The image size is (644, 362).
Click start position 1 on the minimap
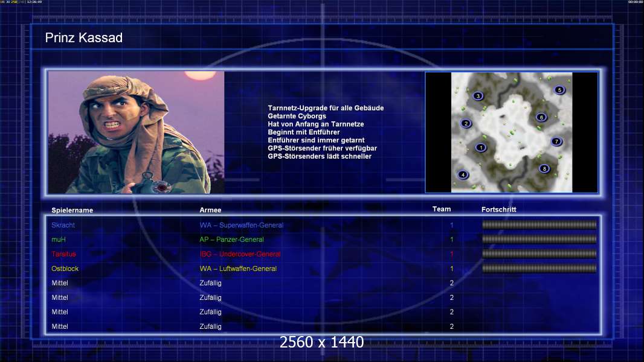[x=481, y=148]
